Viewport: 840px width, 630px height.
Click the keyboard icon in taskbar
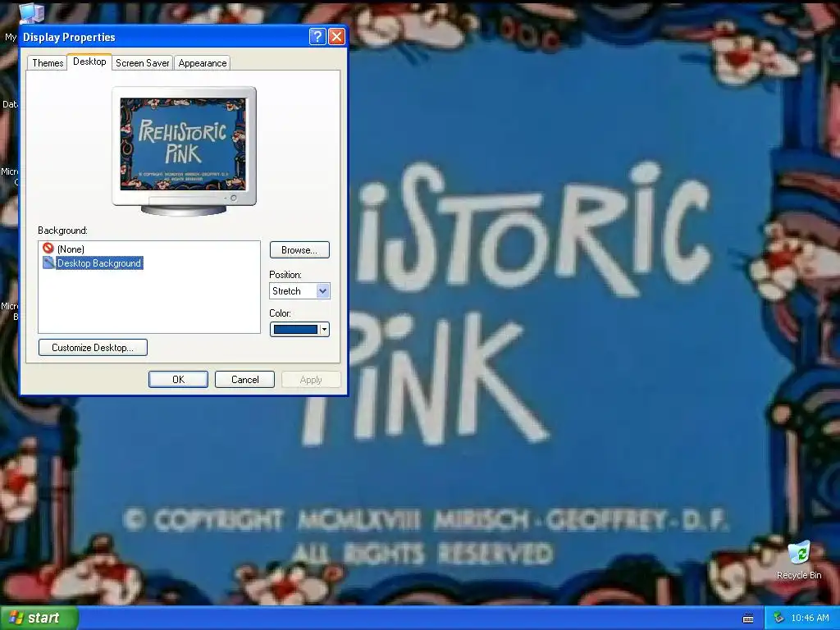pos(748,619)
